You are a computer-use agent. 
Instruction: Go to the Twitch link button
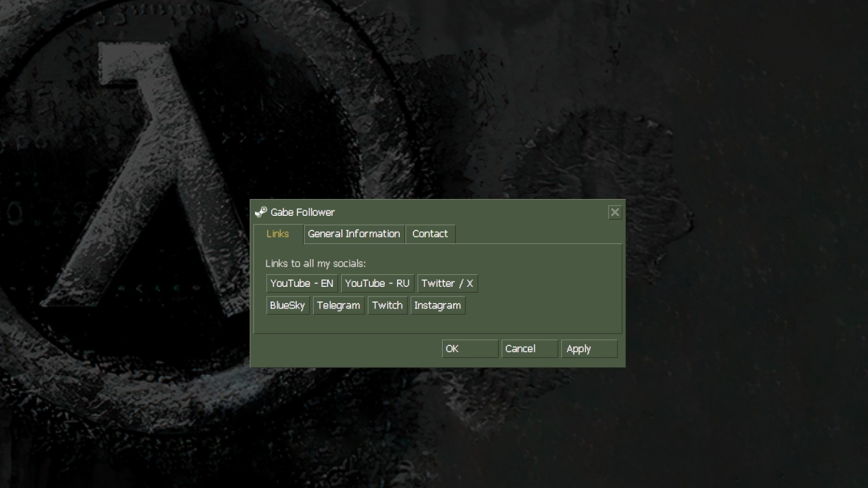387,305
